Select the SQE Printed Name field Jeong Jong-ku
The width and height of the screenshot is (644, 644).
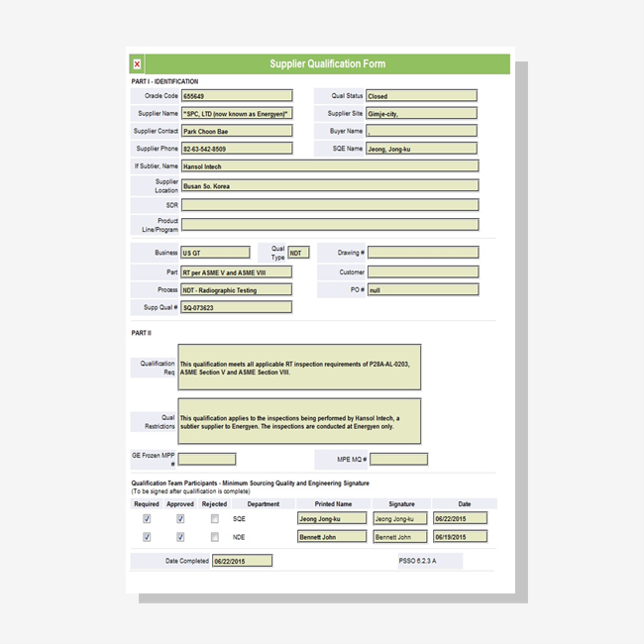tap(332, 518)
